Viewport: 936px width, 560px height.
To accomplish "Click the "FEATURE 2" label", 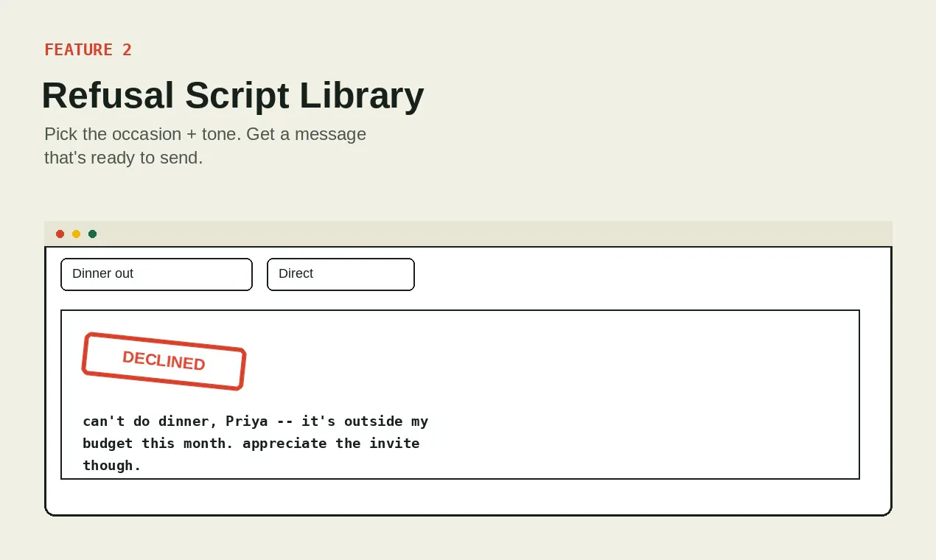I will [x=88, y=49].
